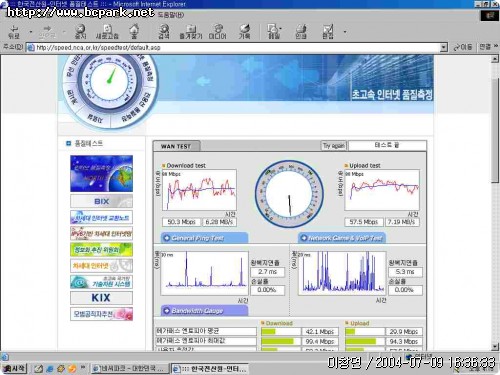Click the blue globe banner in sidebar
Screen dimensions: 500x375
(101, 173)
